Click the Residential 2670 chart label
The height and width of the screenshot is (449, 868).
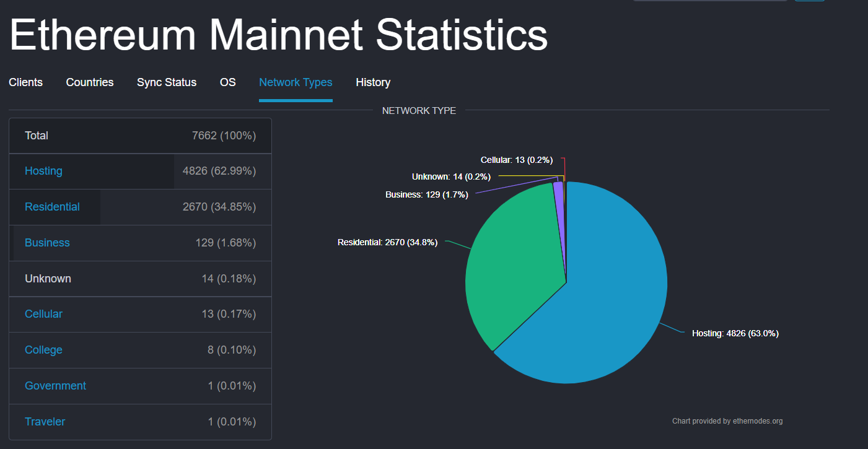click(x=387, y=242)
